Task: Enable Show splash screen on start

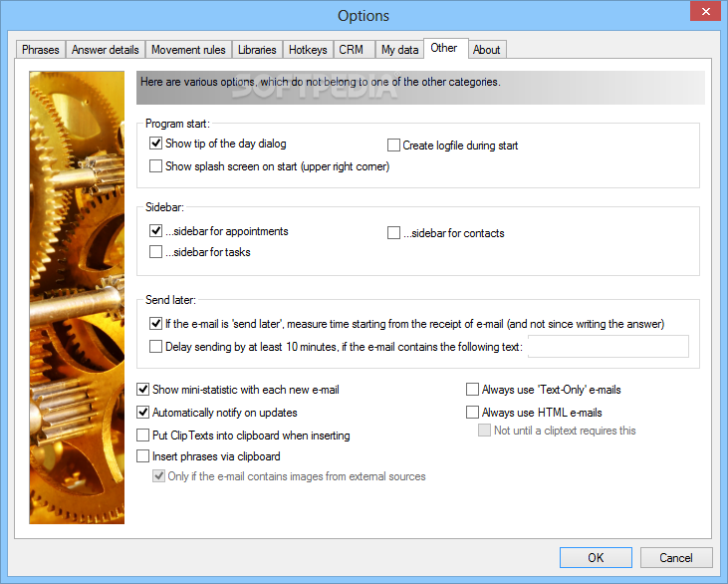Action: click(x=155, y=166)
